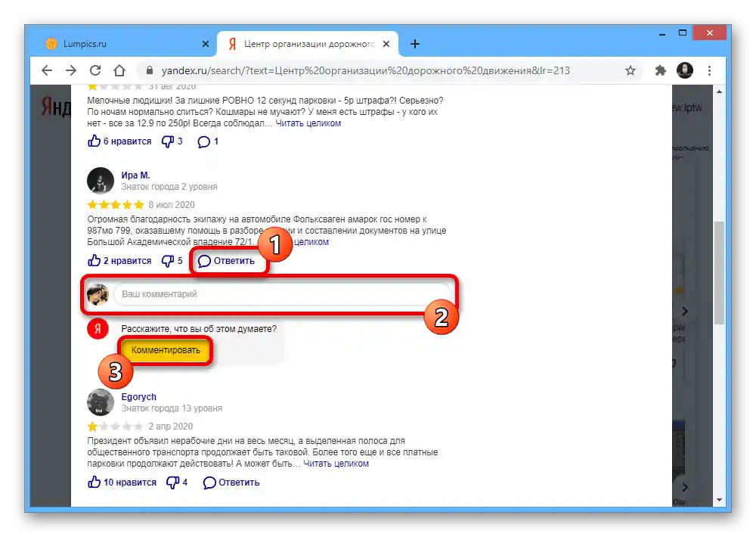Bookmark this page with the star icon

pos(631,70)
